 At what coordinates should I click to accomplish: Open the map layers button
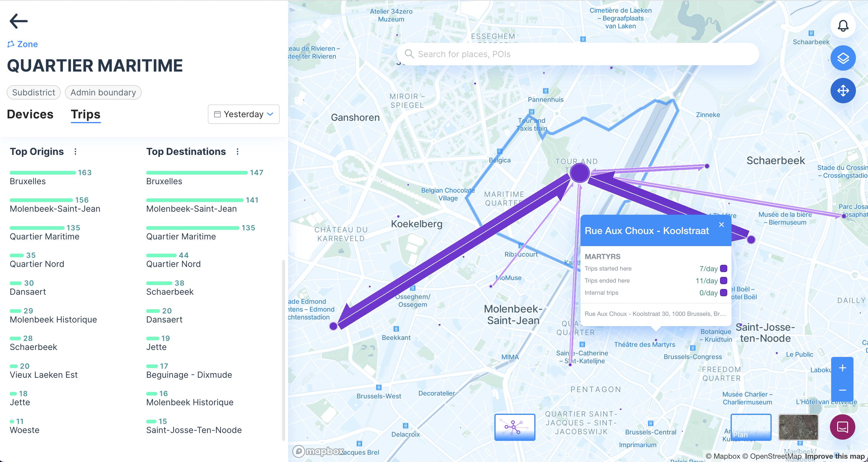[843, 58]
